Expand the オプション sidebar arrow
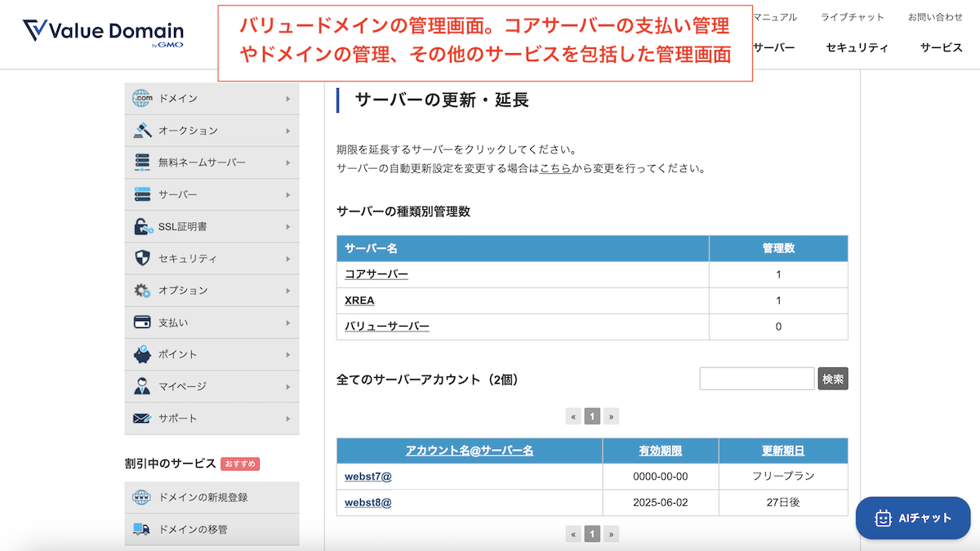The width and height of the screenshot is (980, 551). click(x=288, y=291)
